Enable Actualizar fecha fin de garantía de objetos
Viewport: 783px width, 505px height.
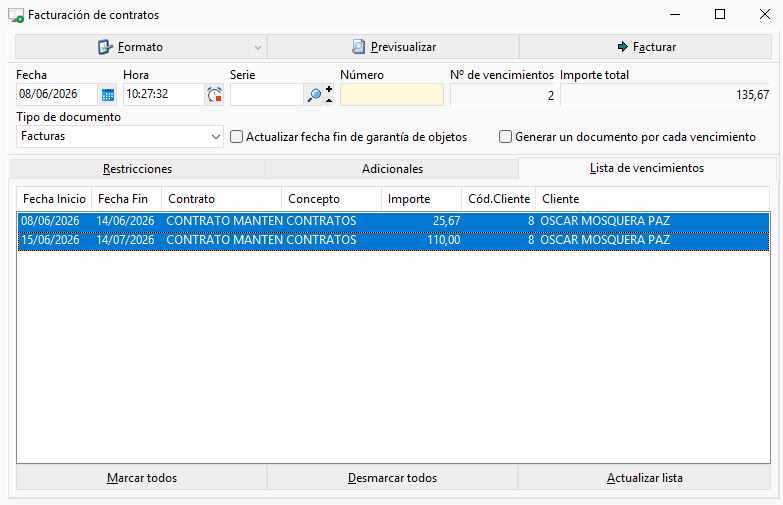click(236, 136)
